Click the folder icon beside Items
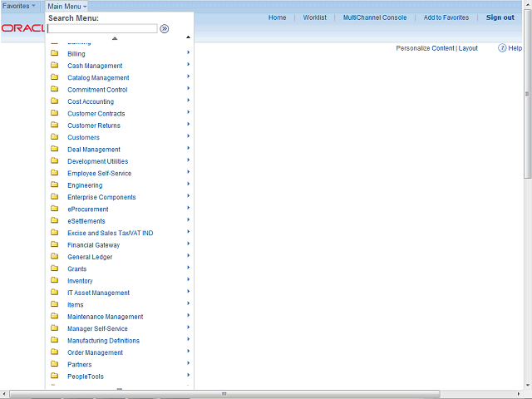This screenshot has width=532, height=399. tap(54, 304)
